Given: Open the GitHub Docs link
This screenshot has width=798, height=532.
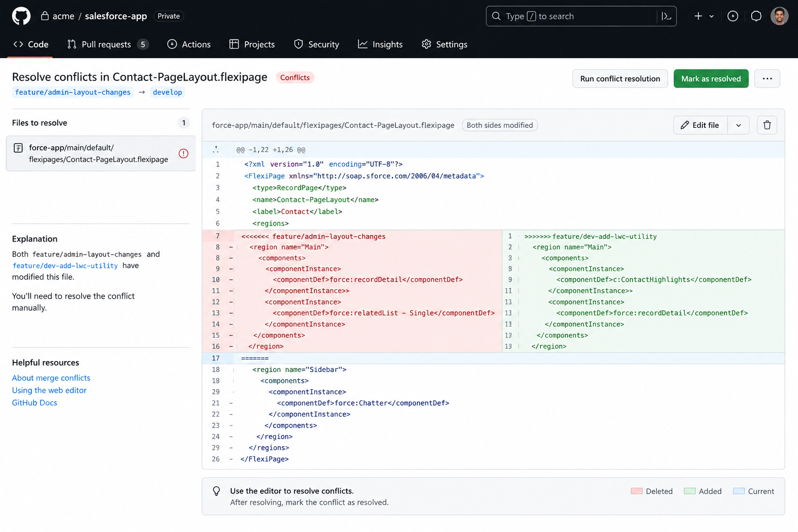Looking at the screenshot, I should [x=34, y=403].
